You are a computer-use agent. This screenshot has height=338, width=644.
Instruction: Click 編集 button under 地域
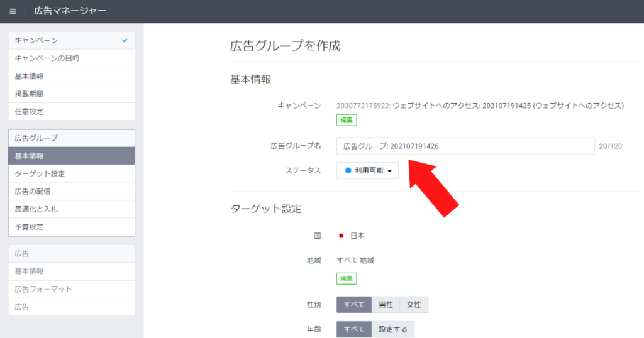347,278
